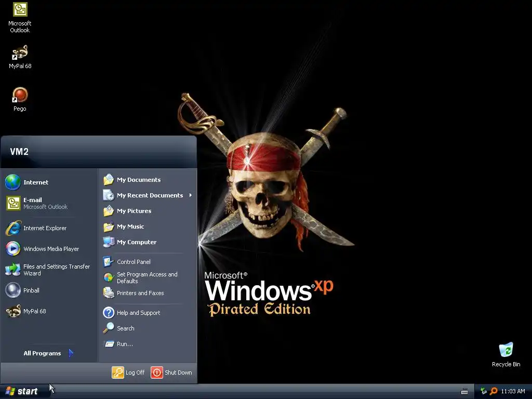Open Control Panel
Screen dimensions: 532x399
click(x=148, y=262)
